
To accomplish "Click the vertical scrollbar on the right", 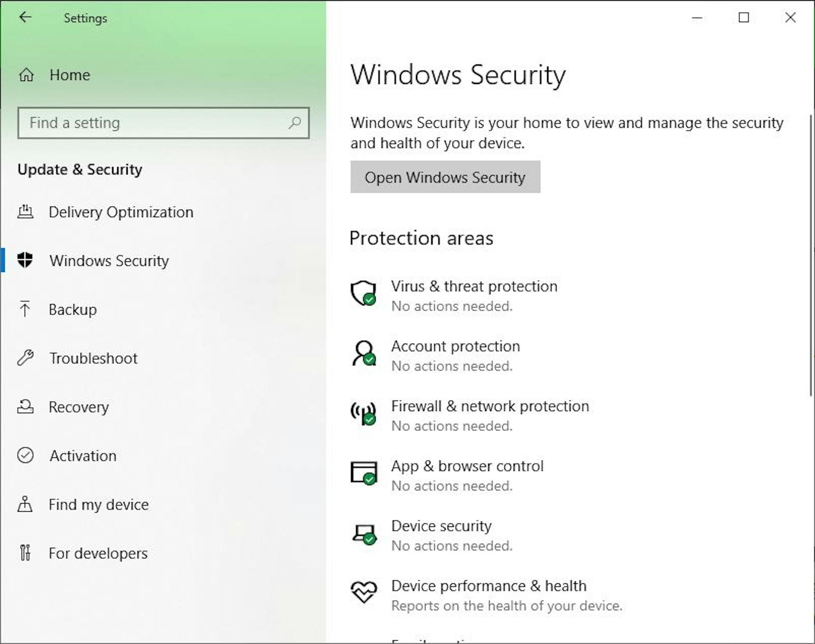I will click(811, 255).
